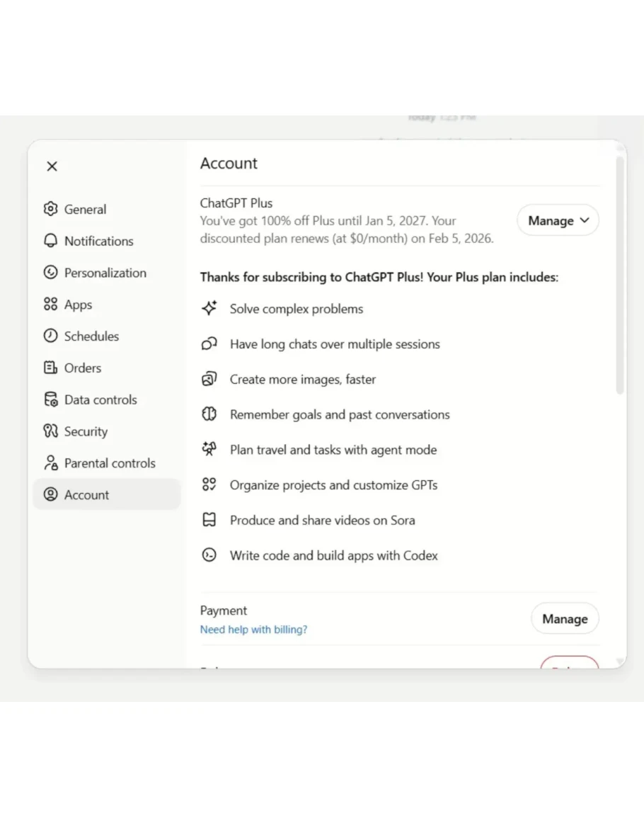Image resolution: width=644 pixels, height=818 pixels.
Task: Click the Personalization icon in sidebar
Action: point(50,273)
